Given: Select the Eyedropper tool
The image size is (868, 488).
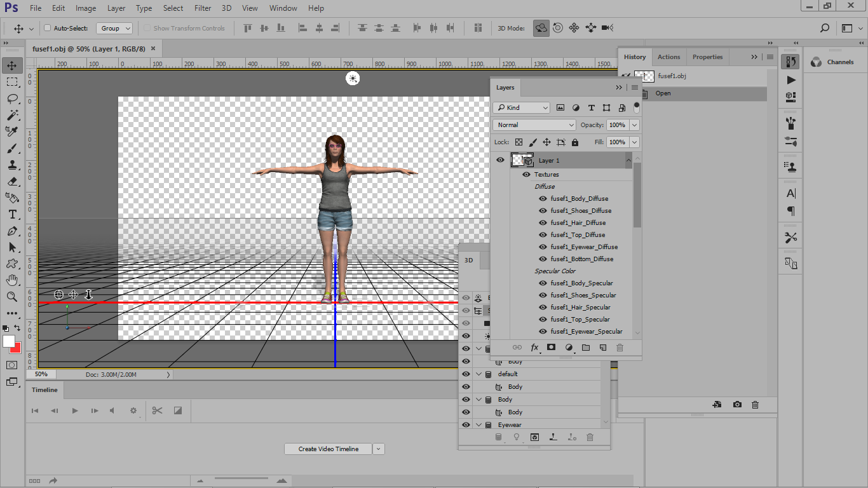Looking at the screenshot, I should pyautogui.click(x=12, y=132).
